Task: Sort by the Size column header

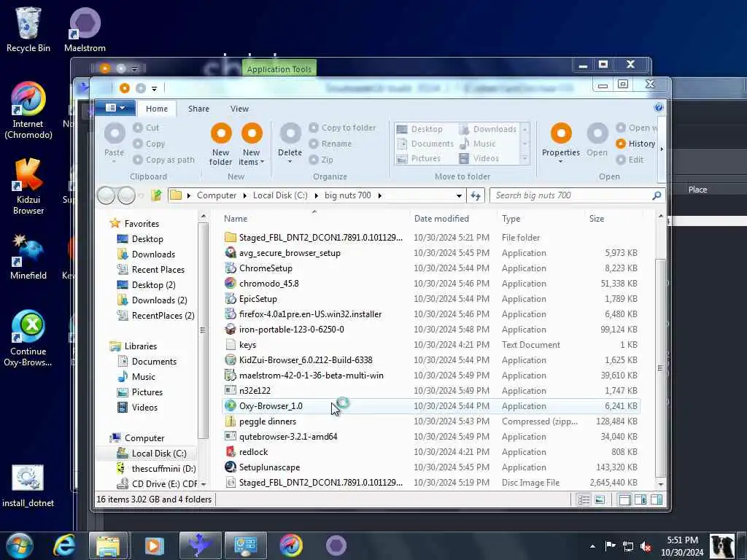Action: (x=597, y=219)
